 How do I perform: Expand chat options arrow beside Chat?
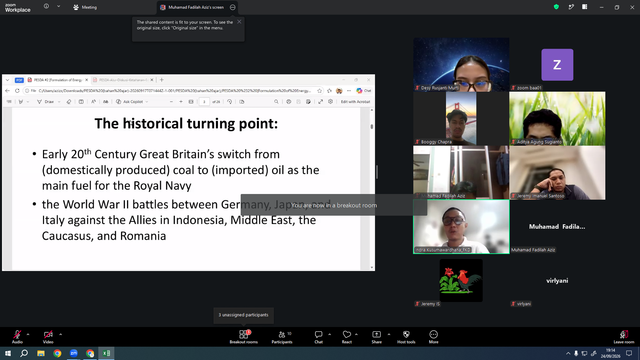[x=329, y=334]
